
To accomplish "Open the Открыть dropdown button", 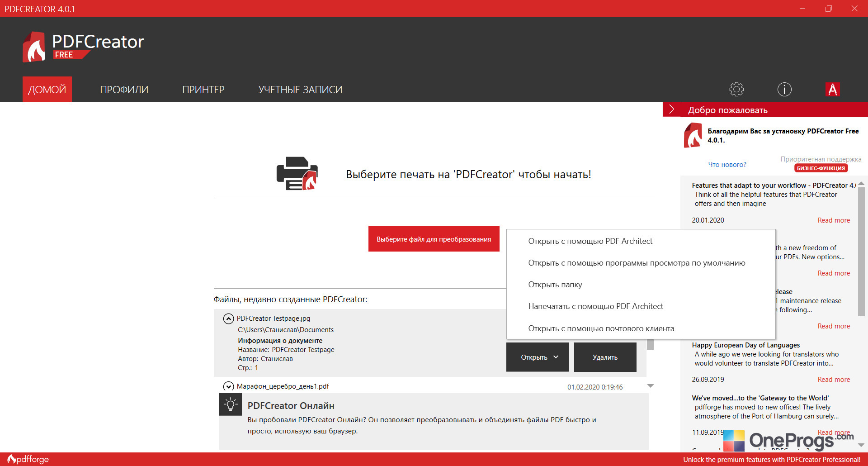I will 538,357.
